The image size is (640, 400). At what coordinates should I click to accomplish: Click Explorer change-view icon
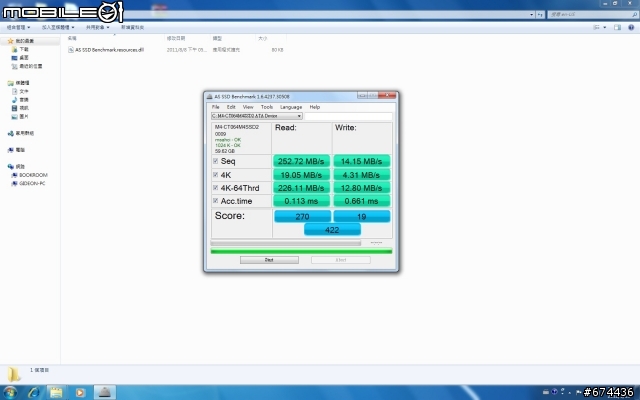coord(596,27)
